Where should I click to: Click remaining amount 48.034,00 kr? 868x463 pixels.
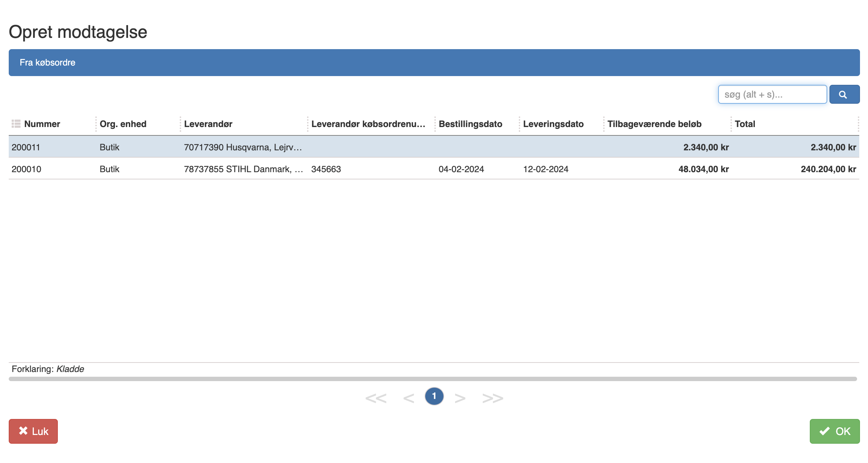point(704,169)
